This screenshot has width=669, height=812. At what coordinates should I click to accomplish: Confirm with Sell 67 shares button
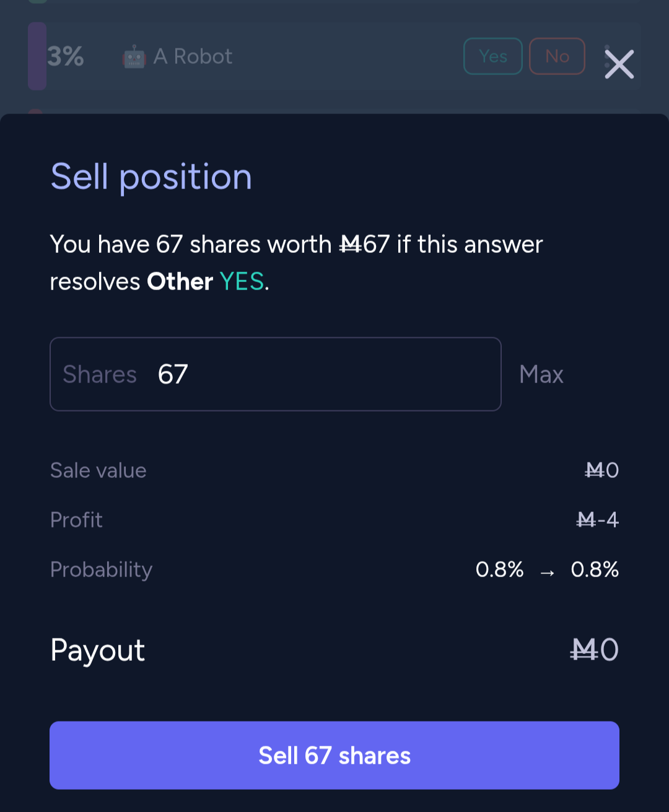(x=334, y=755)
